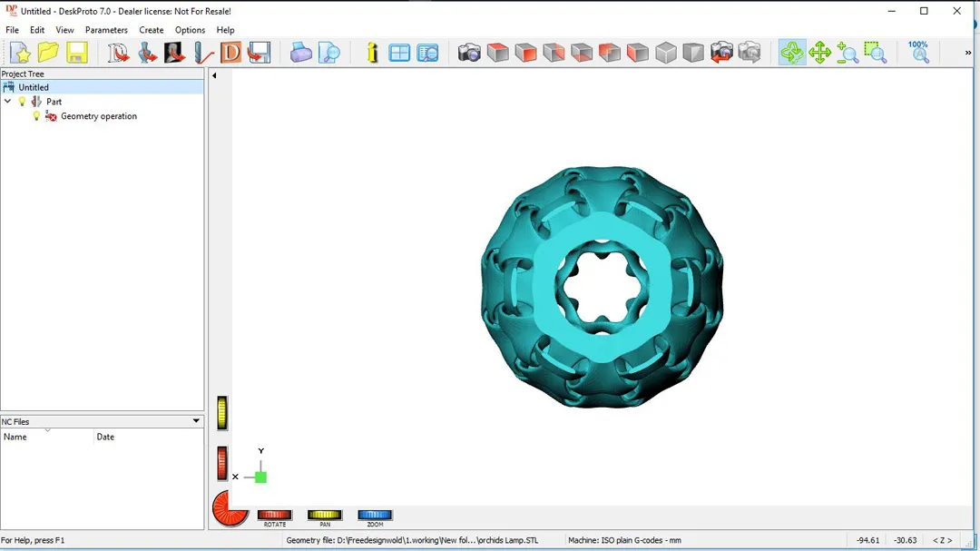The height and width of the screenshot is (551, 980).
Task: Save the project with the floppy disk icon
Action: [x=76, y=54]
